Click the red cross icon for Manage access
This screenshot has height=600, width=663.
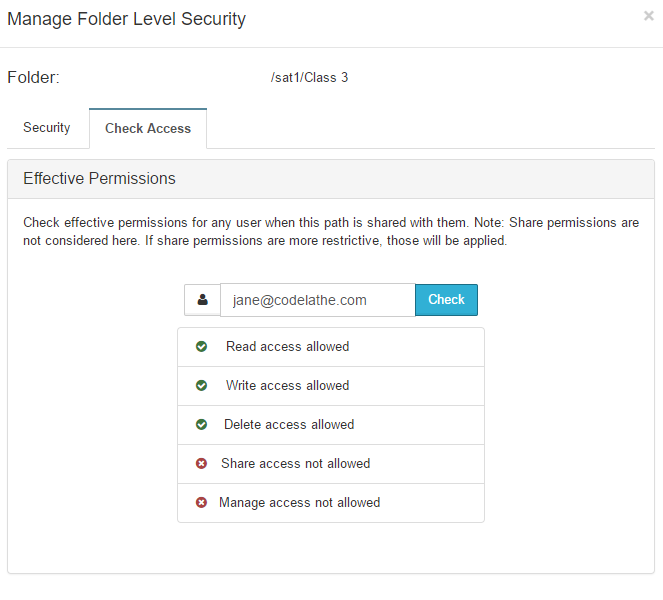[x=201, y=503]
